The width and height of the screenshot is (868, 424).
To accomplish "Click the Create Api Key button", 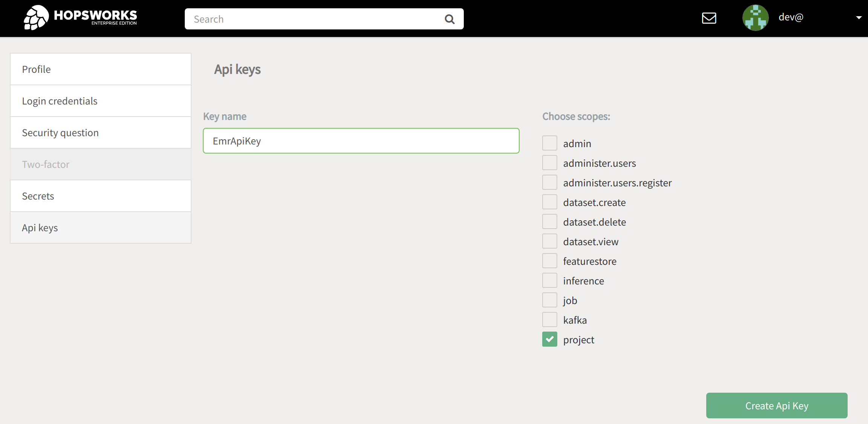I will [x=776, y=406].
